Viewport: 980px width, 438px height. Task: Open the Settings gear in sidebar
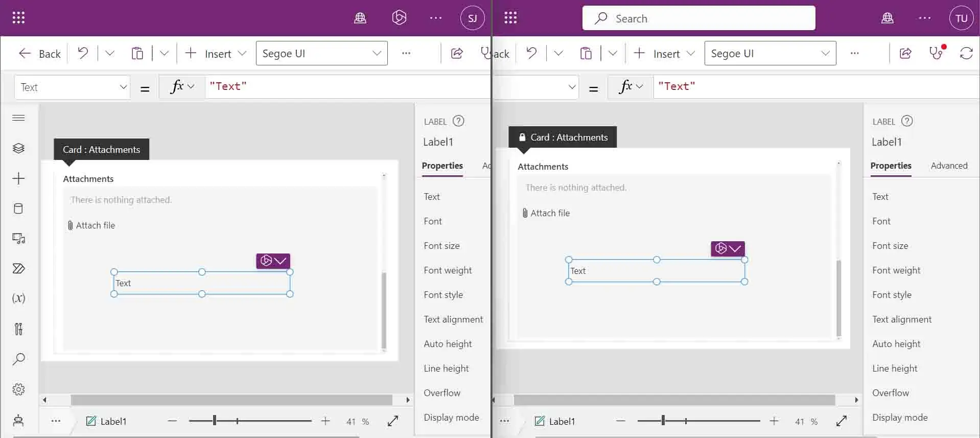pyautogui.click(x=18, y=389)
